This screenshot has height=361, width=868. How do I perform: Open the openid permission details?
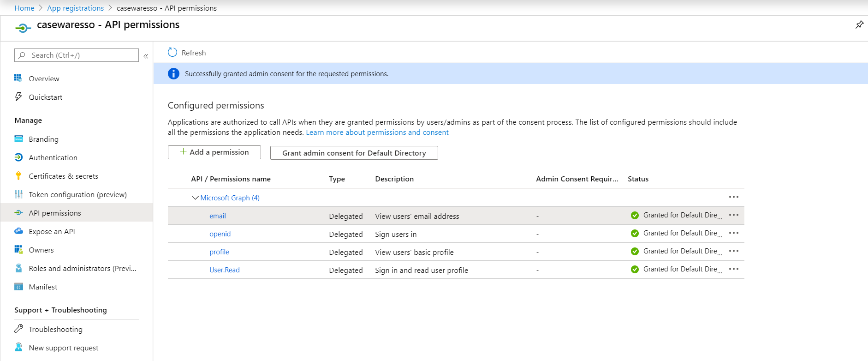coord(220,234)
